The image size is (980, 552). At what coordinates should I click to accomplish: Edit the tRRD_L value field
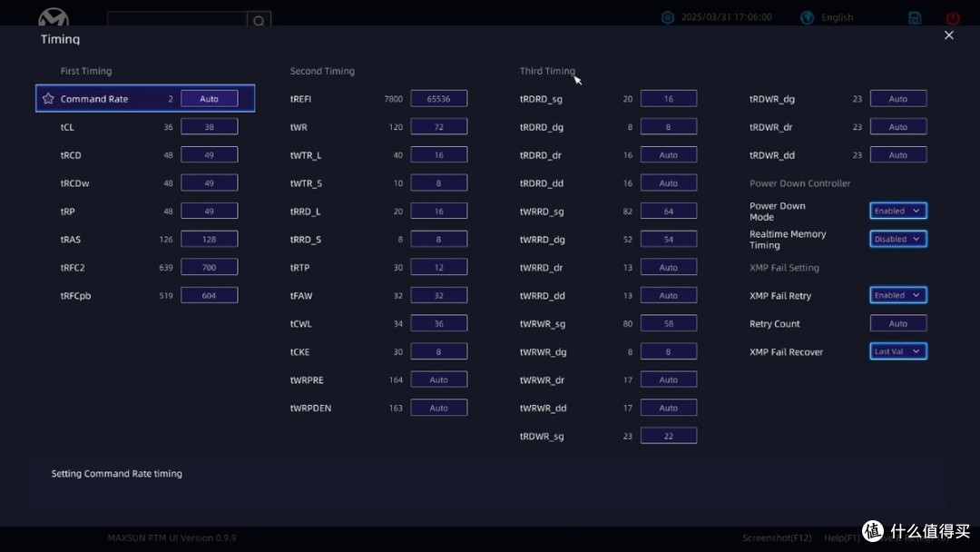[x=439, y=212]
